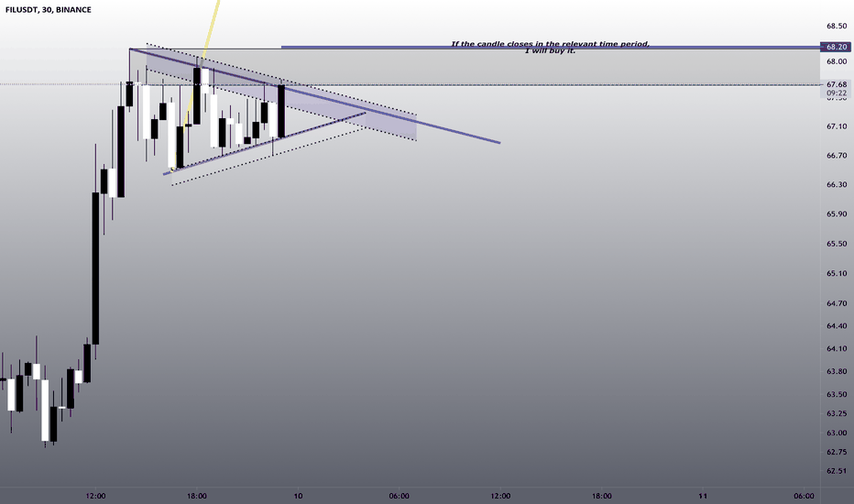The width and height of the screenshot is (854, 504).
Task: Click the 64.70 price axis label
Action: (836, 303)
